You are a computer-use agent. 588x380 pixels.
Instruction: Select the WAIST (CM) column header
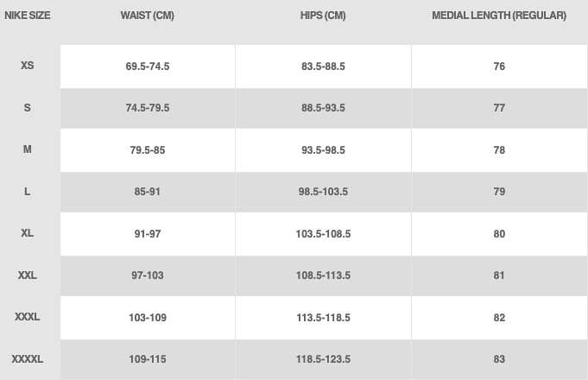click(148, 16)
